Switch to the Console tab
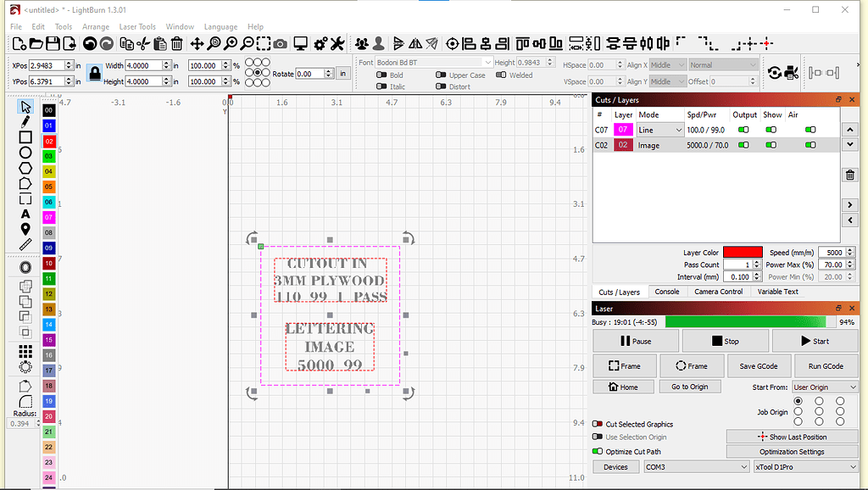This screenshot has width=868, height=490. 667,292
